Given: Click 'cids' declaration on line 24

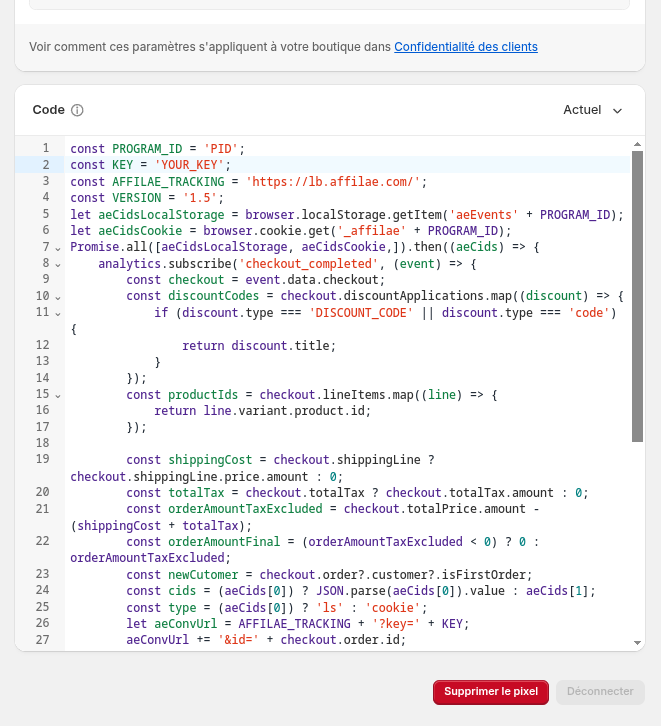Looking at the screenshot, I should point(182,591).
